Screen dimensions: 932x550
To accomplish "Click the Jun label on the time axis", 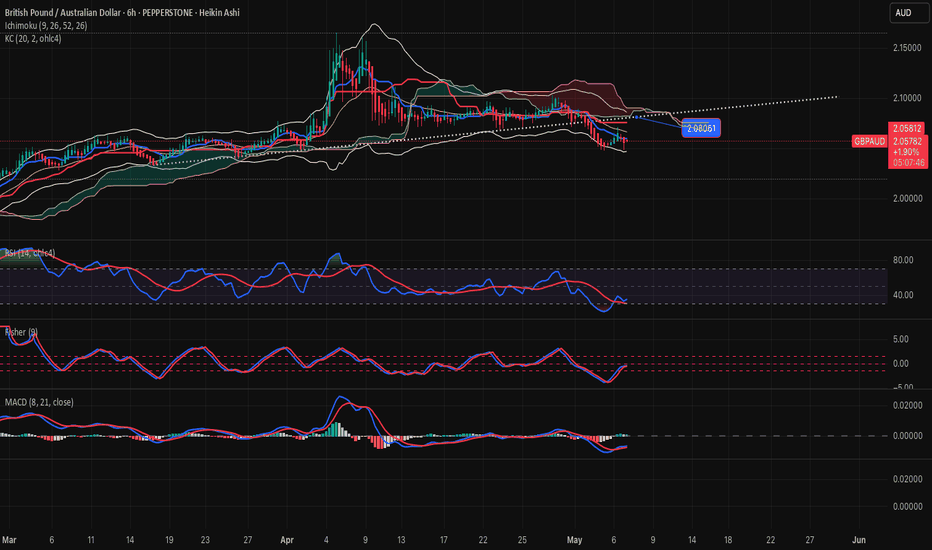I will [858, 540].
